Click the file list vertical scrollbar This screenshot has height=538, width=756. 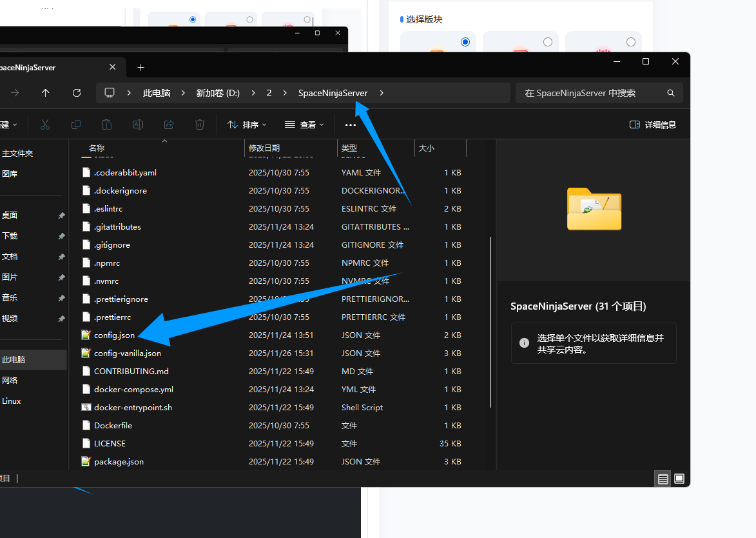491,321
